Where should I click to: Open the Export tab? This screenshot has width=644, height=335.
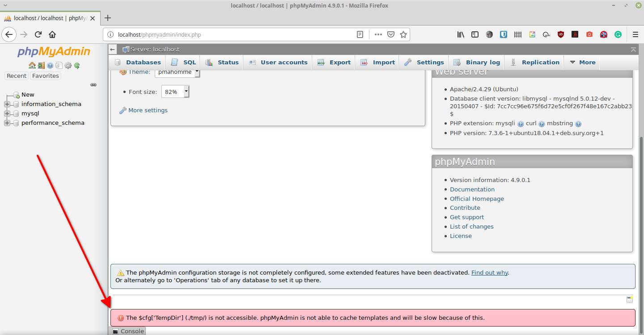pos(334,63)
